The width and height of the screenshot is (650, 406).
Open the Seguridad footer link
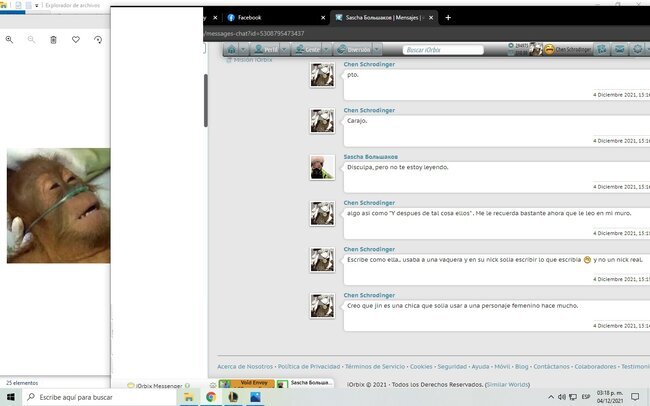tap(452, 367)
